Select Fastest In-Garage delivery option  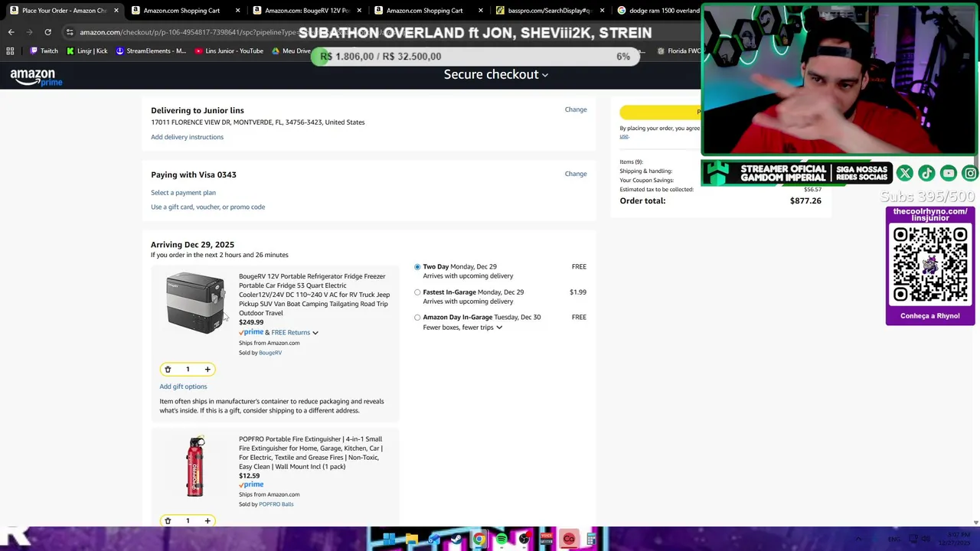point(417,292)
